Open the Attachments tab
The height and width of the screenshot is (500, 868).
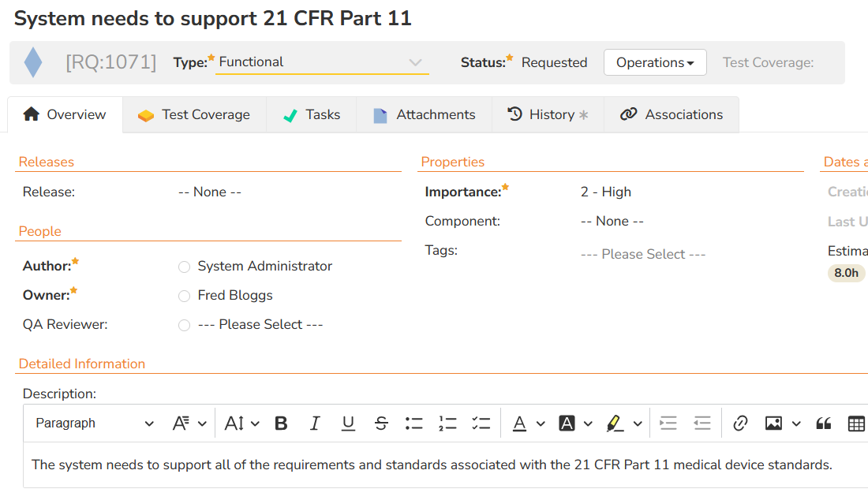click(424, 115)
